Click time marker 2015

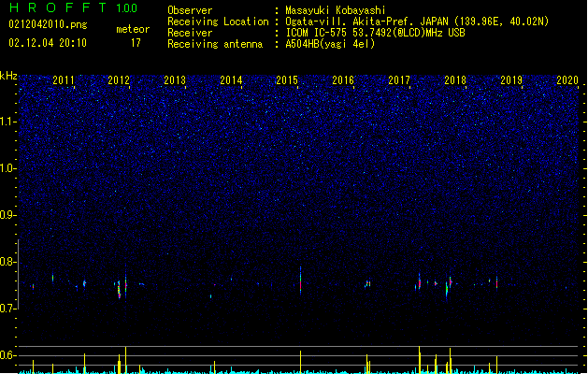point(287,80)
